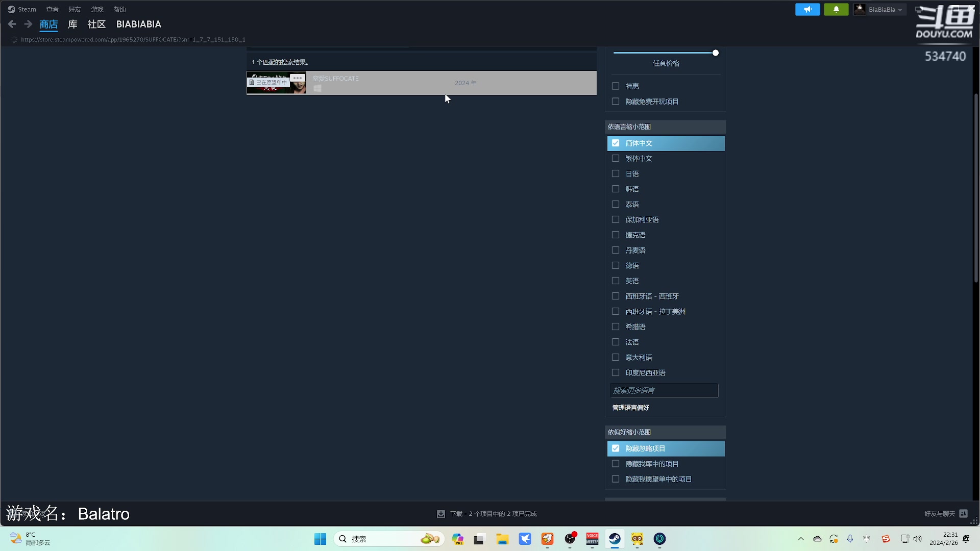Click the red Sogou input tray icon

[886, 539]
